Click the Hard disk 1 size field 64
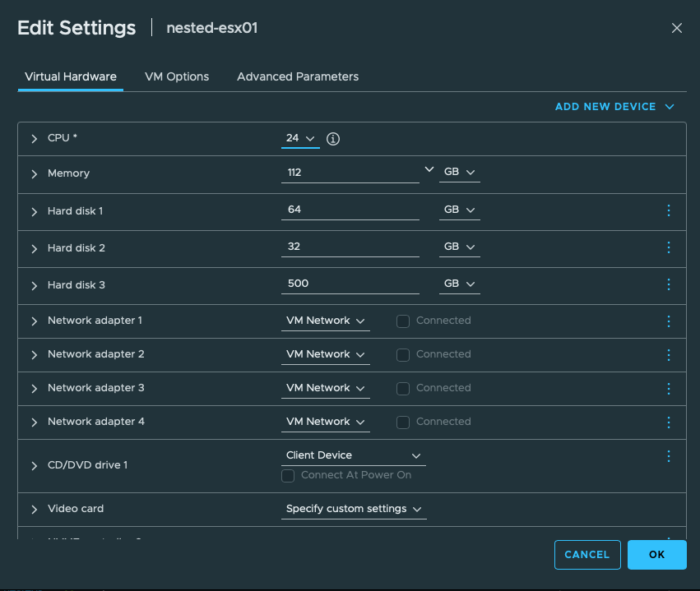This screenshot has height=591, width=700. (350, 210)
